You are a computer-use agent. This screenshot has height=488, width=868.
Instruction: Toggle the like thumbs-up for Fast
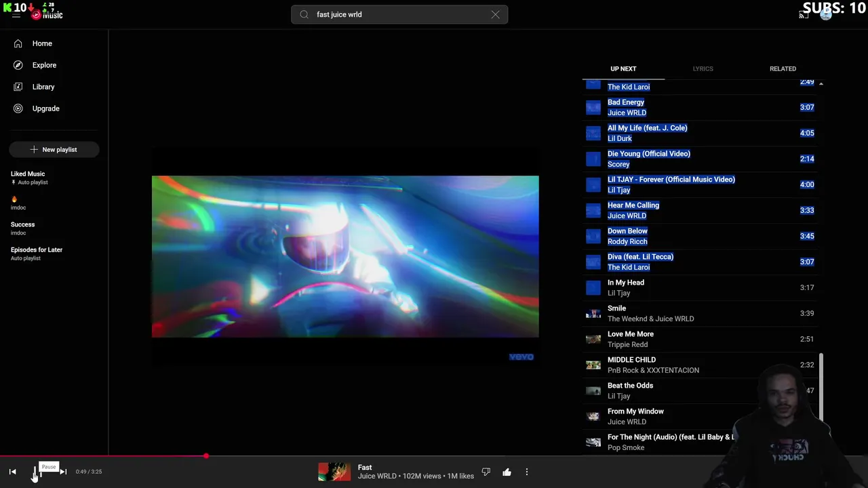point(507,472)
